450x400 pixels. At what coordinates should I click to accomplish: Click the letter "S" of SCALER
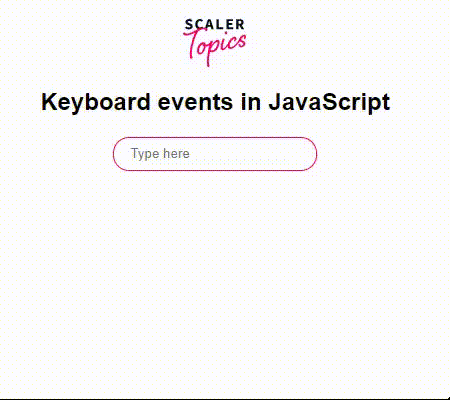pos(190,25)
